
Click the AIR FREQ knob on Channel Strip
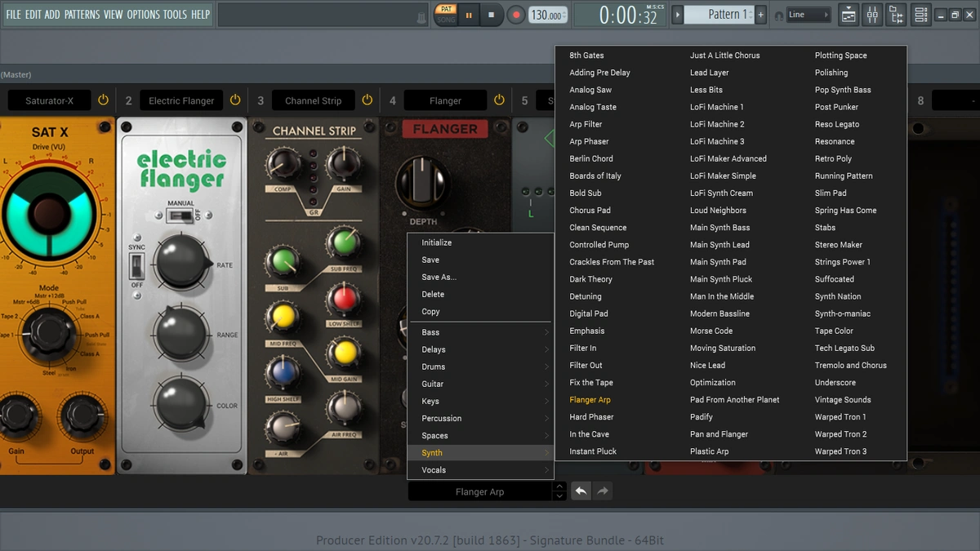[x=343, y=407]
